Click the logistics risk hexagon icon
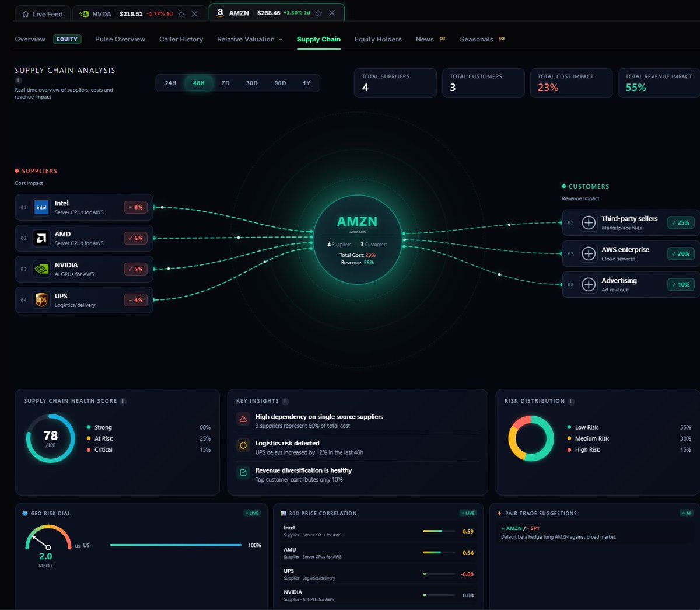This screenshot has height=610, width=700. [243, 445]
